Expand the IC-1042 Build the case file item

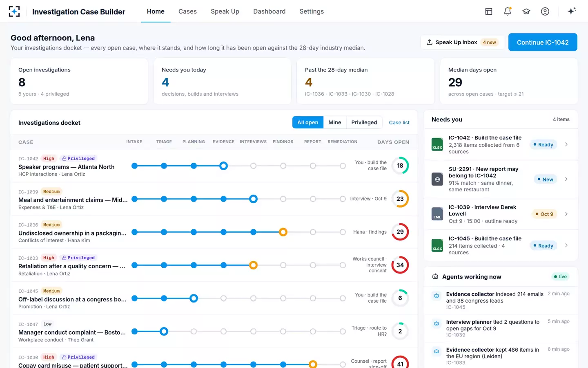pos(566,144)
